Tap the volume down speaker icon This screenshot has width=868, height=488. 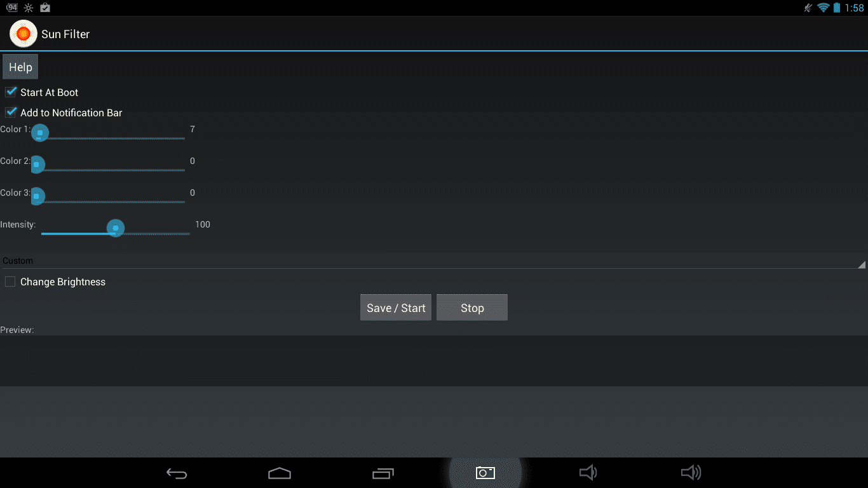588,472
